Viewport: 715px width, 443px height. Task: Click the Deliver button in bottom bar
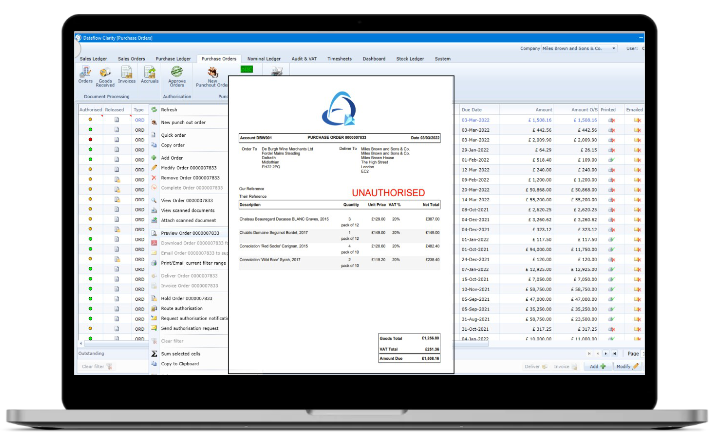(535, 366)
